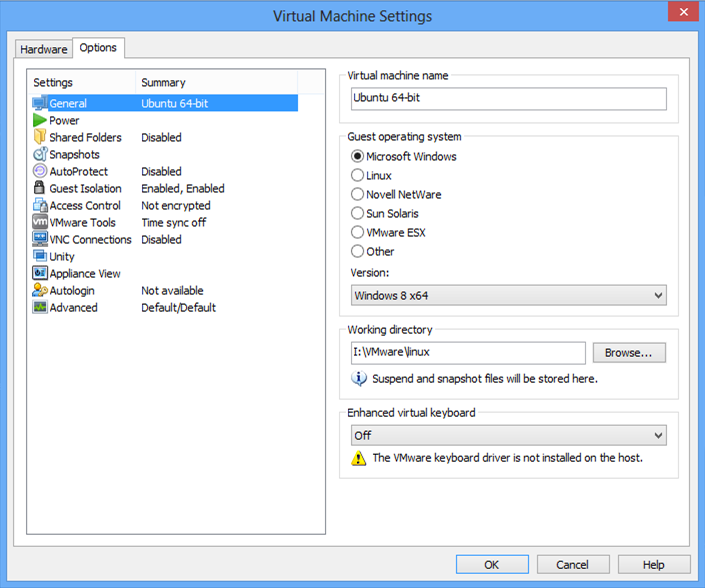Click the Virtual machine name field
Image resolution: width=705 pixels, height=588 pixels.
[x=509, y=98]
